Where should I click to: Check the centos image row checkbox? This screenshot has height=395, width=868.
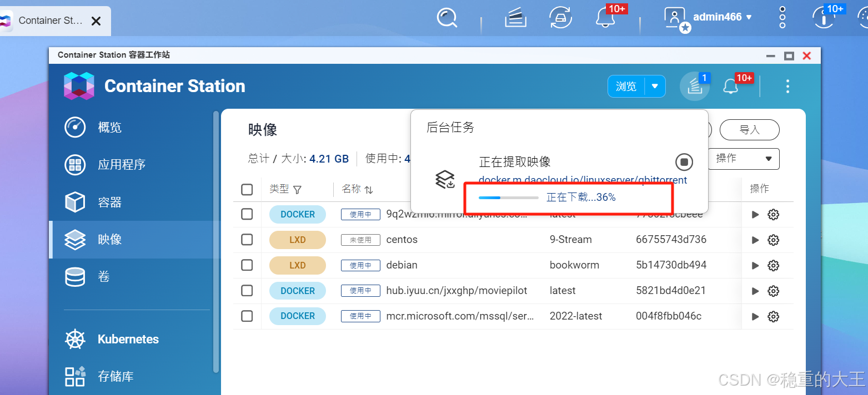[247, 240]
